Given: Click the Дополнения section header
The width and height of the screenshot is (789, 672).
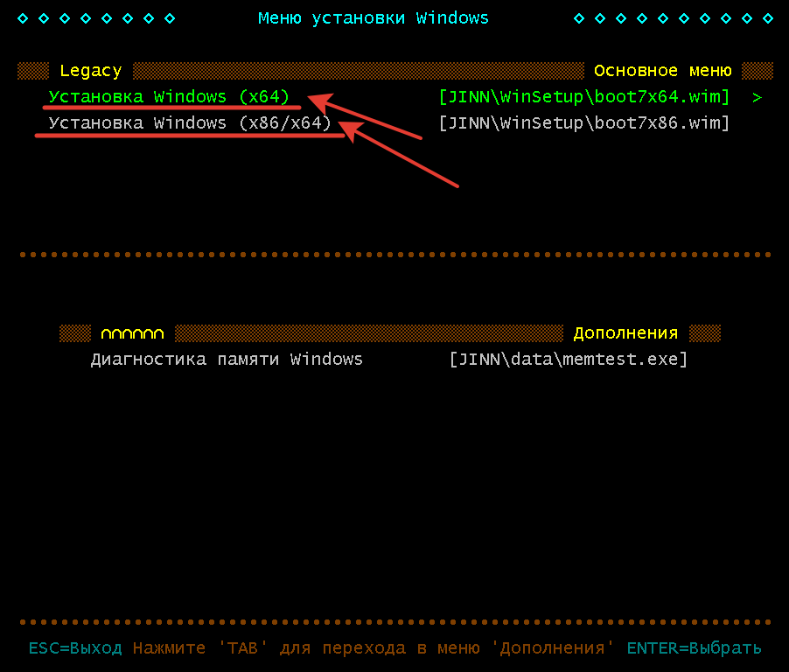Looking at the screenshot, I should 625,333.
